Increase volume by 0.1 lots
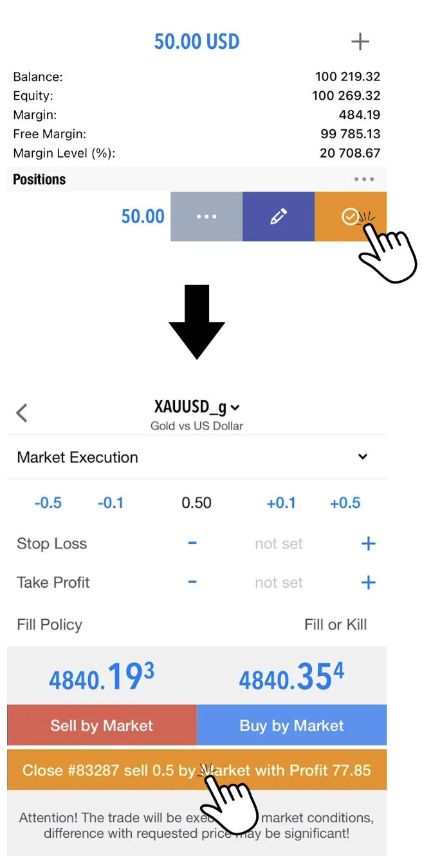The height and width of the screenshot is (868, 422). 281,503
